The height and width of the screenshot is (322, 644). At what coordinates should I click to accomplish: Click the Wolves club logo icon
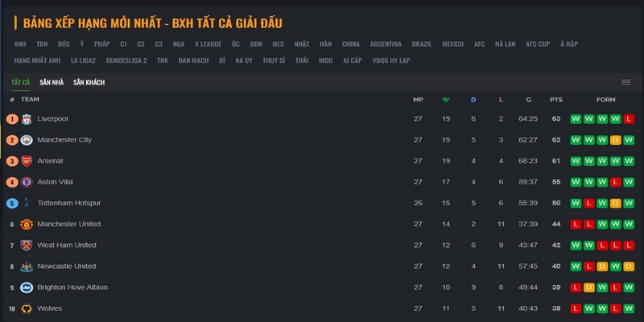pos(27,308)
